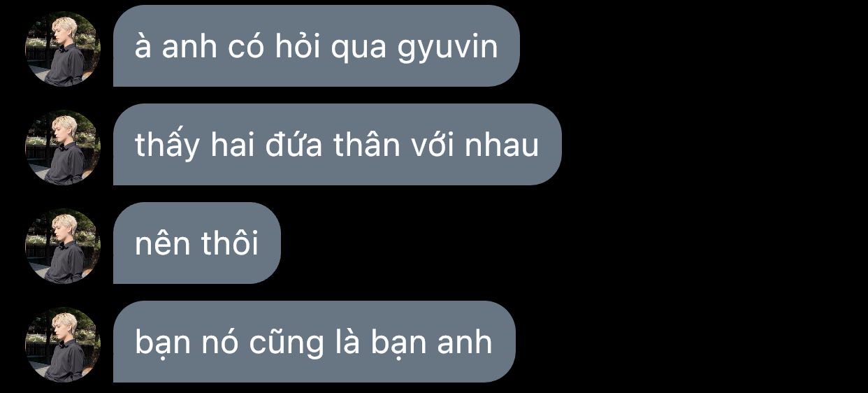The image size is (868, 393).
Task: Tap the 'nên thôi' message bubble
Action: (x=197, y=243)
